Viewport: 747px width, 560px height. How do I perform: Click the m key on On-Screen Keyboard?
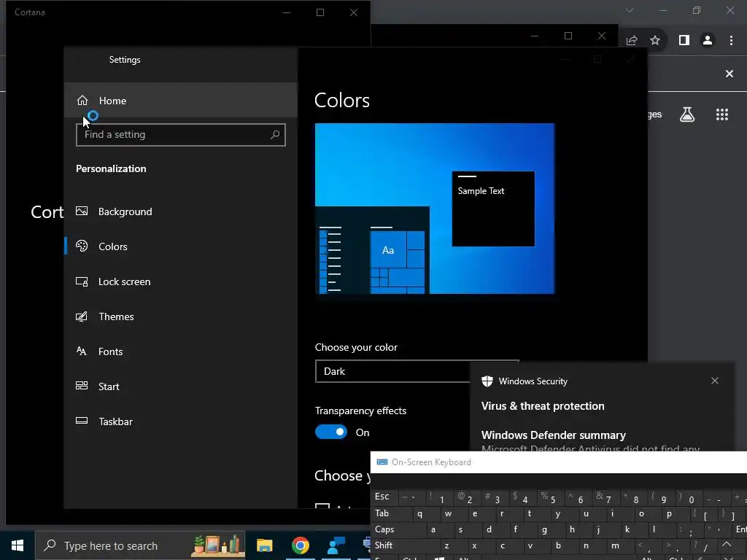[615, 545]
